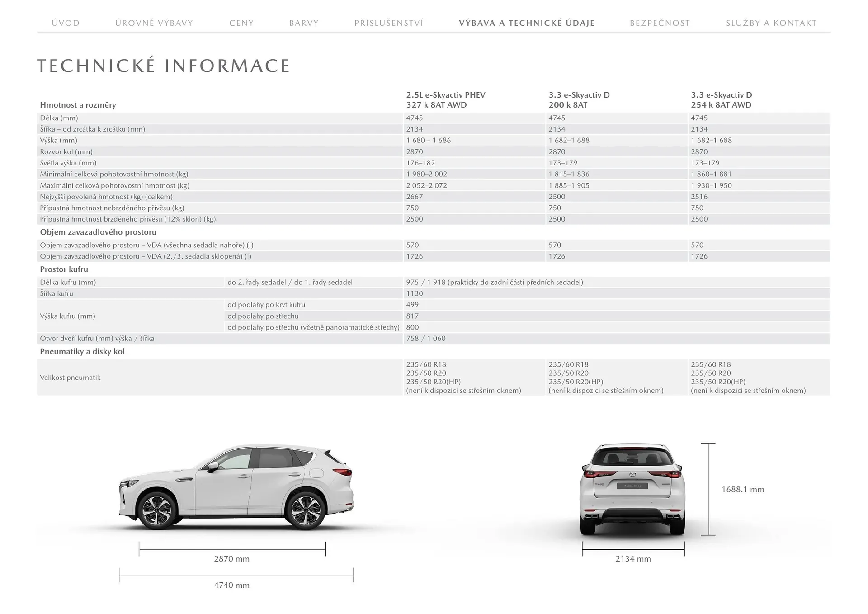868x614 pixels.
Task: Click VÝBAVA A TECHNICKÉ ÚDAJE tab
Action: (527, 23)
